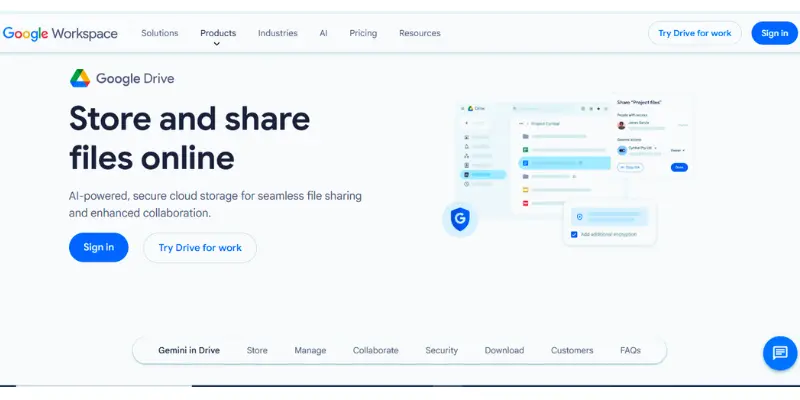The height and width of the screenshot is (400, 800).
Task: Go to the Pricing page
Action: pyautogui.click(x=363, y=33)
